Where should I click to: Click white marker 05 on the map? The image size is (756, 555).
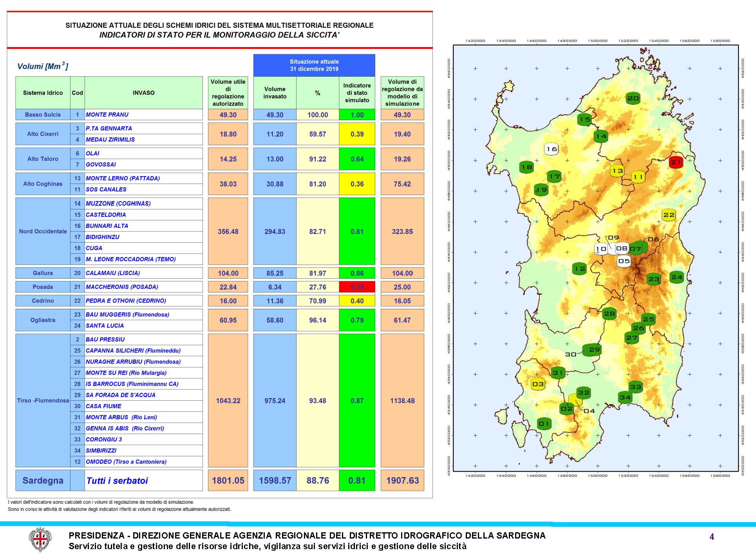pyautogui.click(x=624, y=261)
